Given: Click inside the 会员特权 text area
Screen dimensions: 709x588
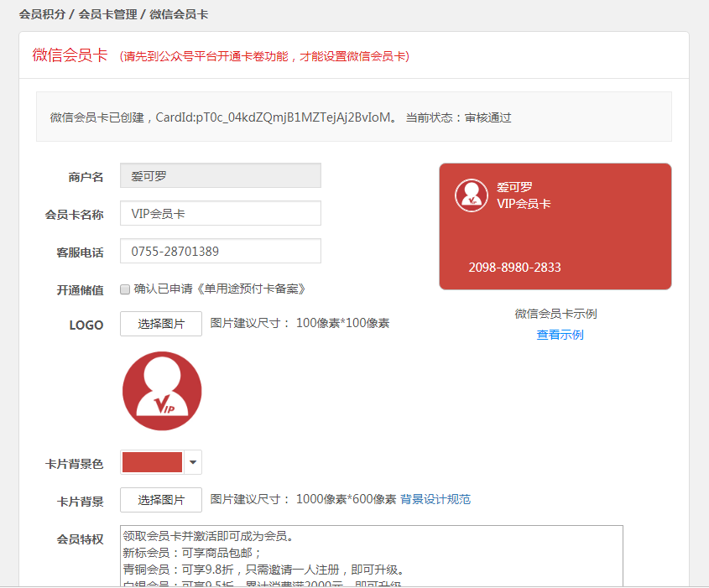Looking at the screenshot, I should [372, 556].
